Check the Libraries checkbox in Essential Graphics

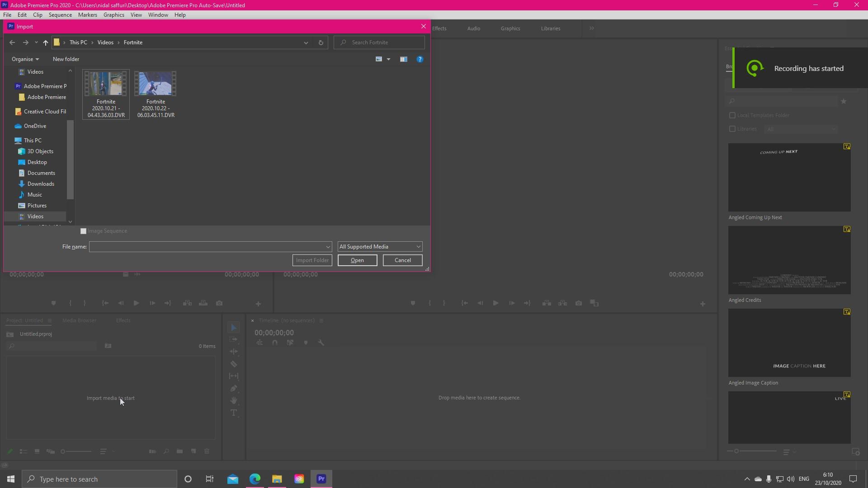click(x=732, y=129)
